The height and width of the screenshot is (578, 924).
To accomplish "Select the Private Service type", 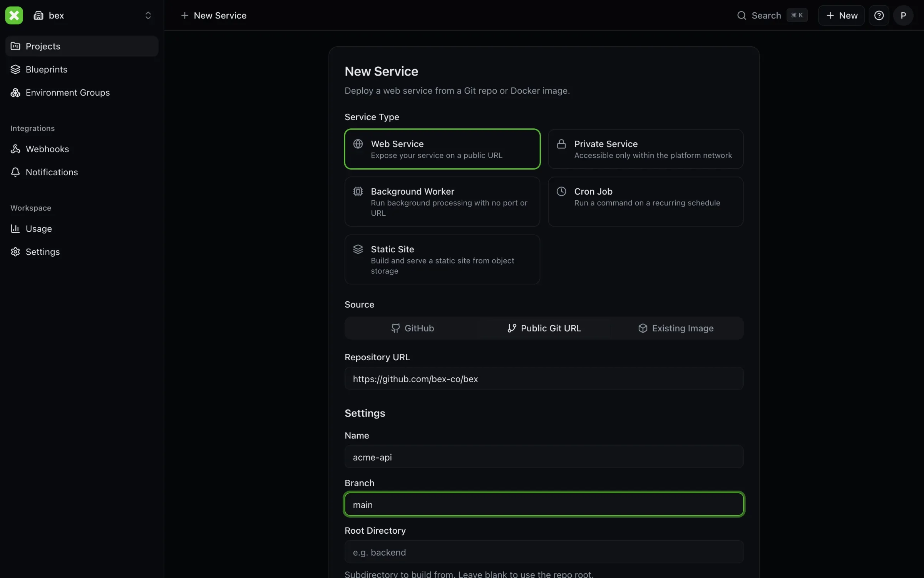I will [x=646, y=149].
